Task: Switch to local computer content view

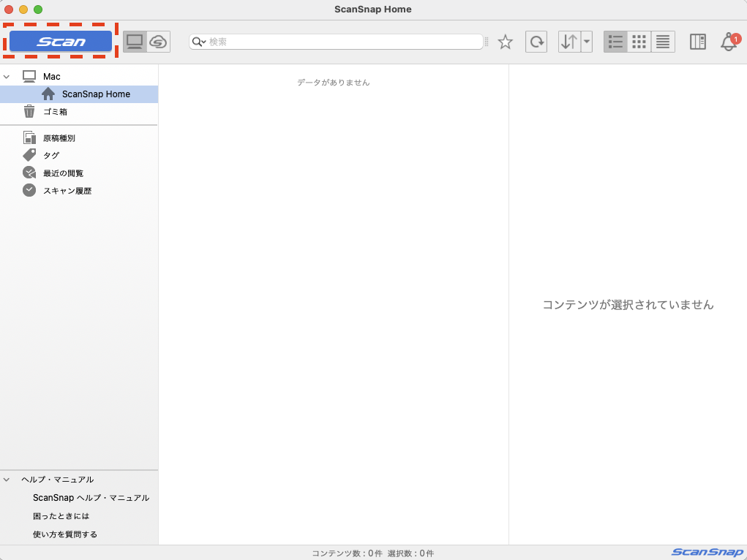Action: coord(135,42)
